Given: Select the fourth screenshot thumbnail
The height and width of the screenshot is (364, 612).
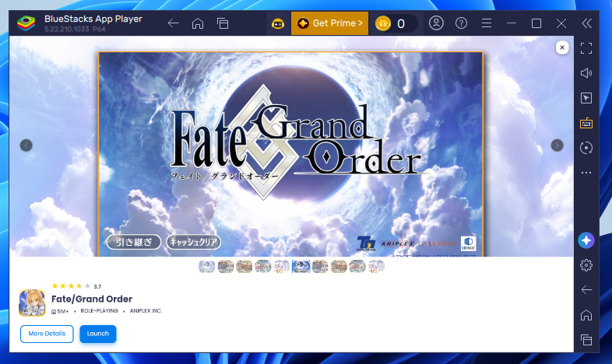Looking at the screenshot, I should [262, 267].
